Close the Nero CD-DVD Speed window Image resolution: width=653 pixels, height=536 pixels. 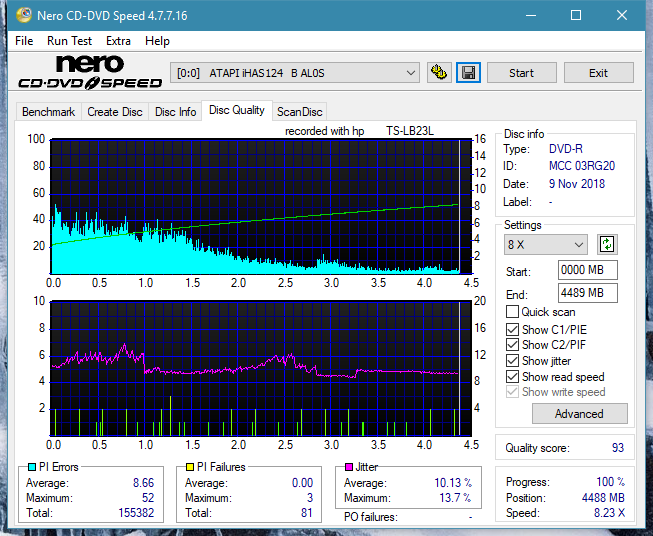point(622,15)
